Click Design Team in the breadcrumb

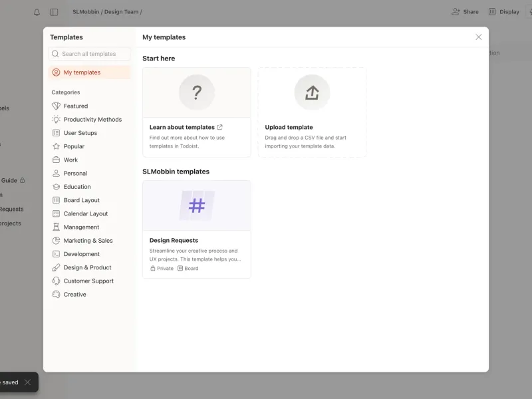121,12
